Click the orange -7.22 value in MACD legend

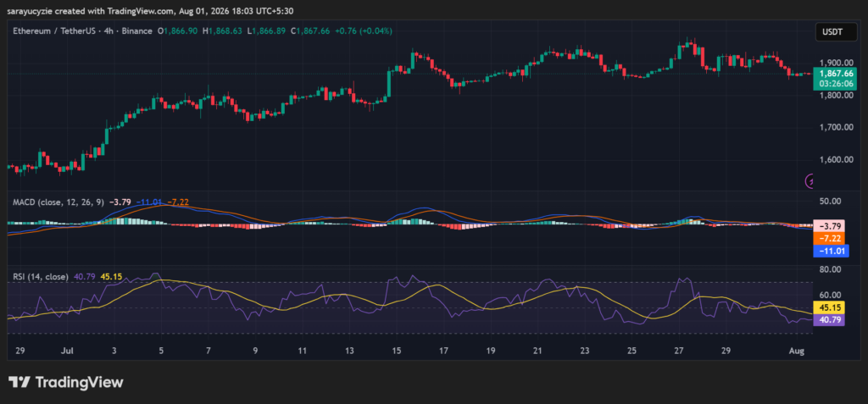point(178,202)
